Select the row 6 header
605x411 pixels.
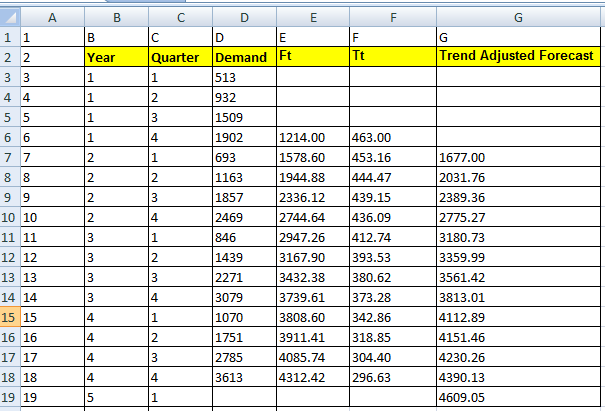[9, 137]
